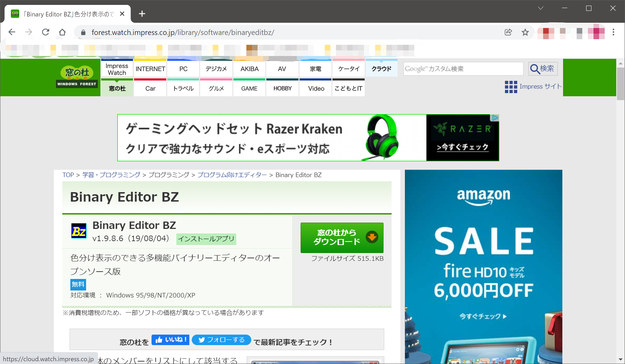The height and width of the screenshot is (364, 625).
Task: Open the Impress サイト grid icon
Action: tap(511, 87)
